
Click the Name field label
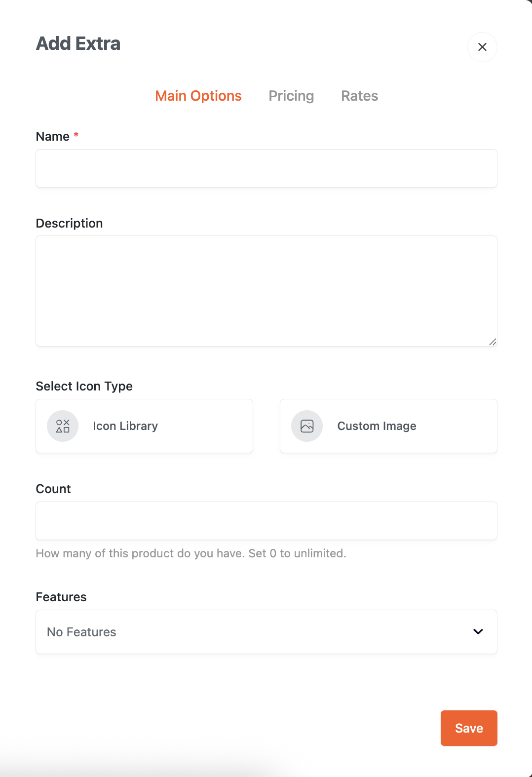click(52, 137)
